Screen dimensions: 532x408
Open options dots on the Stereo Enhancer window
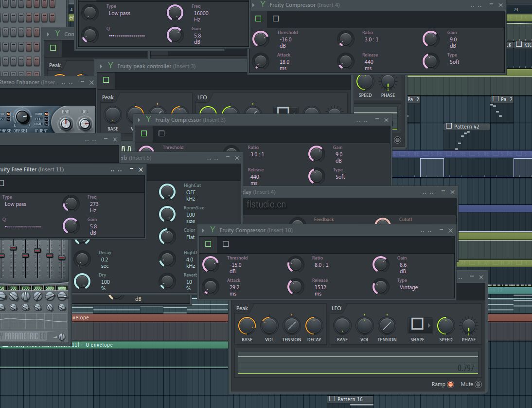click(66, 82)
